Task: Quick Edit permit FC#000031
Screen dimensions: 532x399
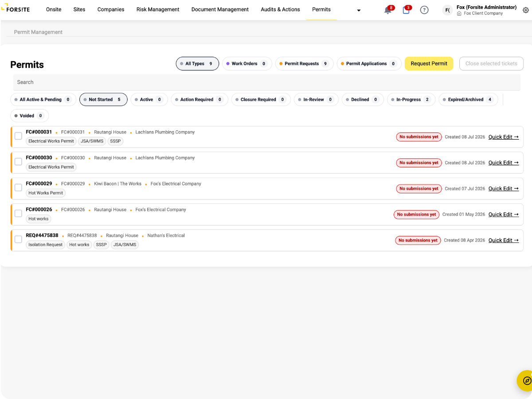Action: [x=504, y=137]
